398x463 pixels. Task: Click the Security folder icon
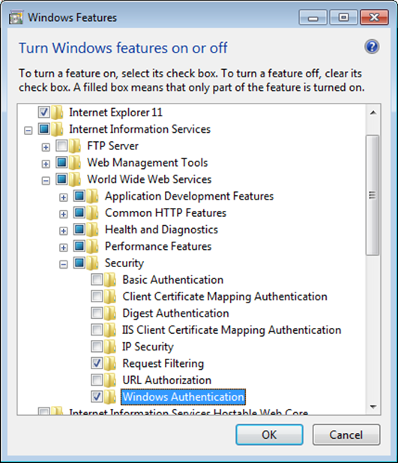[x=92, y=263]
